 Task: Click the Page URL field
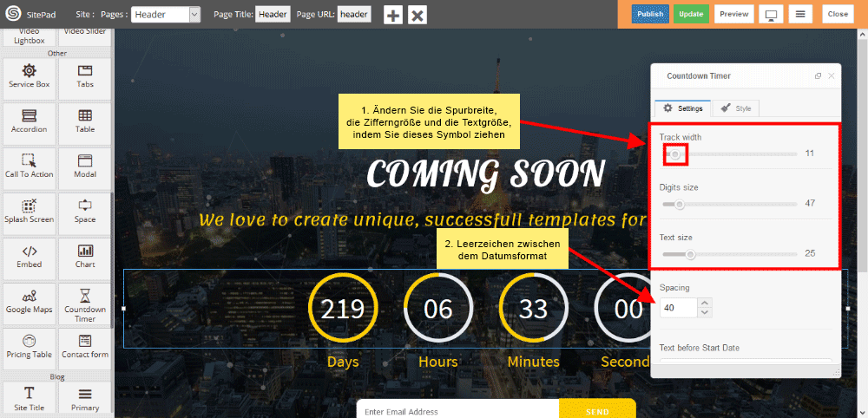354,15
